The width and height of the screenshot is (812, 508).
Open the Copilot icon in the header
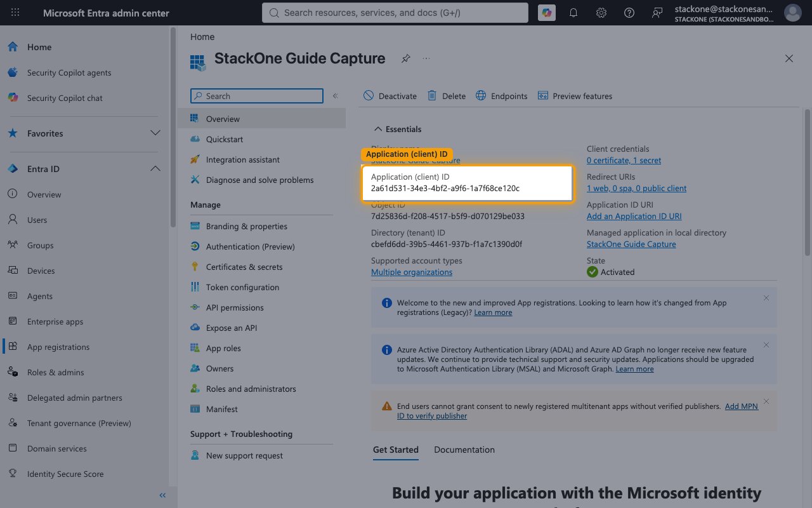pyautogui.click(x=546, y=13)
